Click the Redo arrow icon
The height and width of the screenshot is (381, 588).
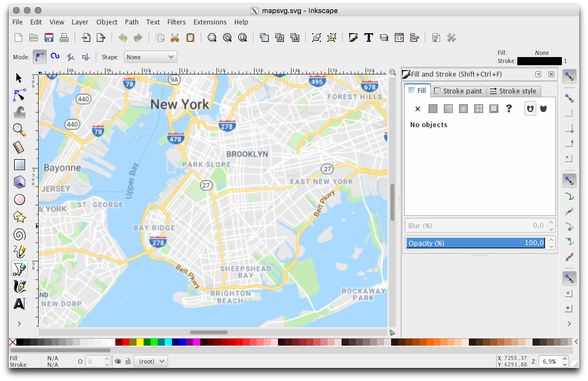(138, 38)
